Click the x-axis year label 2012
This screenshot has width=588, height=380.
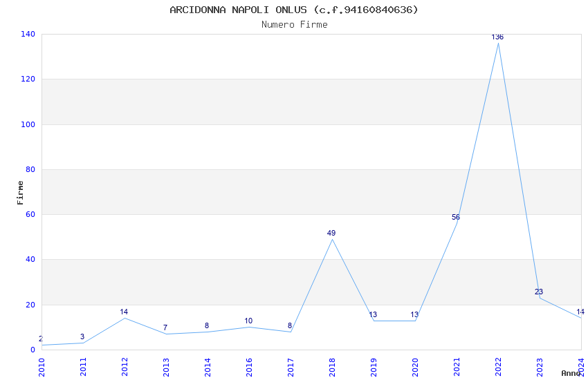pos(125,368)
